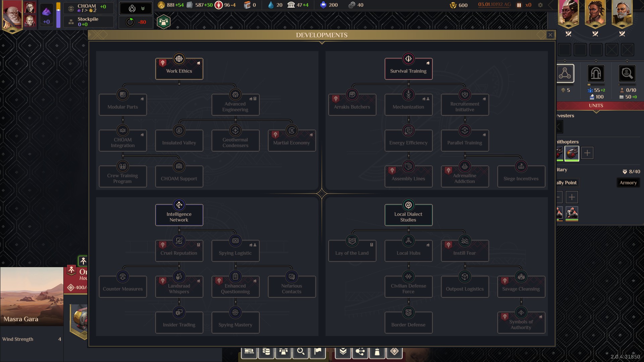
Task: Click the Masra Gara region thumbnail
Action: tap(32, 296)
